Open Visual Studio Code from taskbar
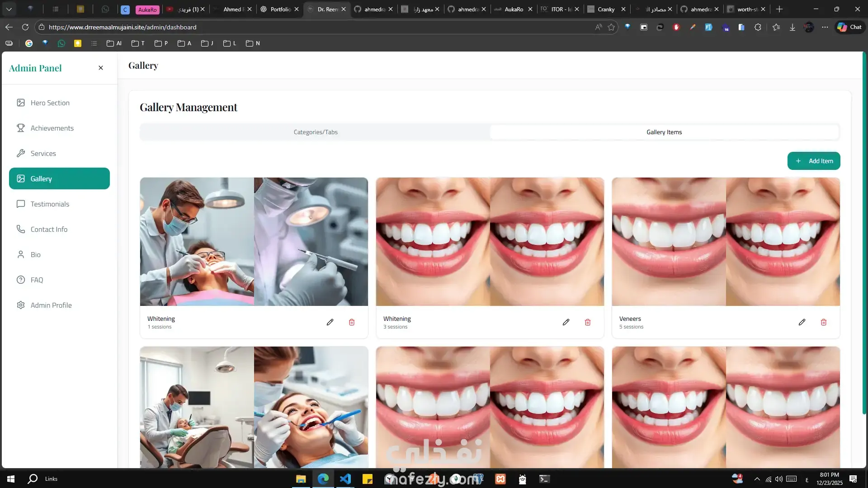The width and height of the screenshot is (868, 488). tap(345, 479)
